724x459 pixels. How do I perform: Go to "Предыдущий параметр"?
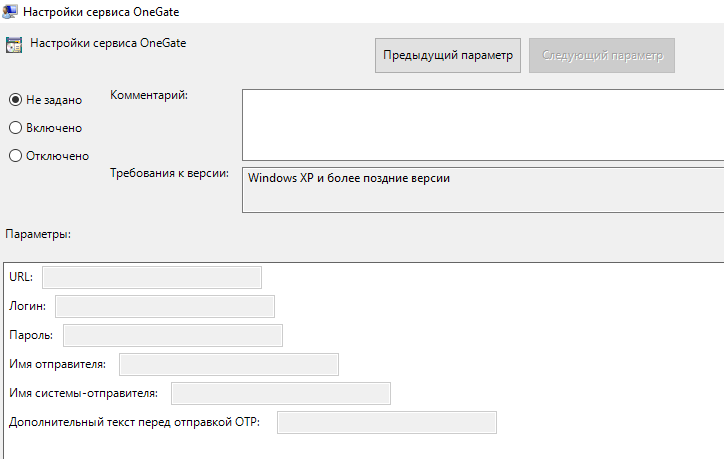(448, 55)
